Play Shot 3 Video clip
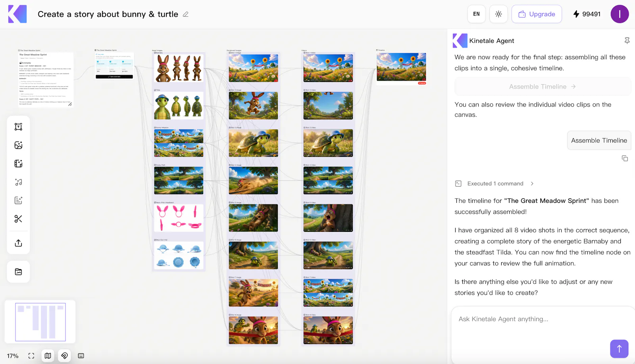Screen dimensions: 635x364 coord(328,143)
